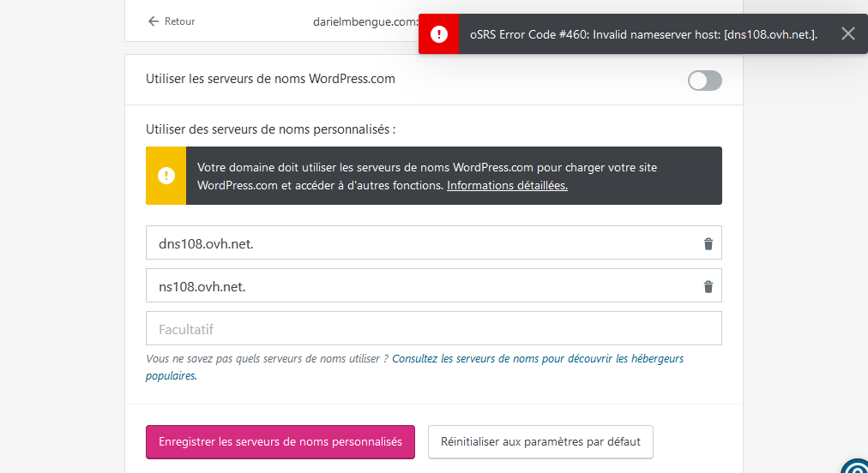Click Réinitialiser aux paramètres par défaut
Viewport: 868px width, 473px height.
[539, 442]
